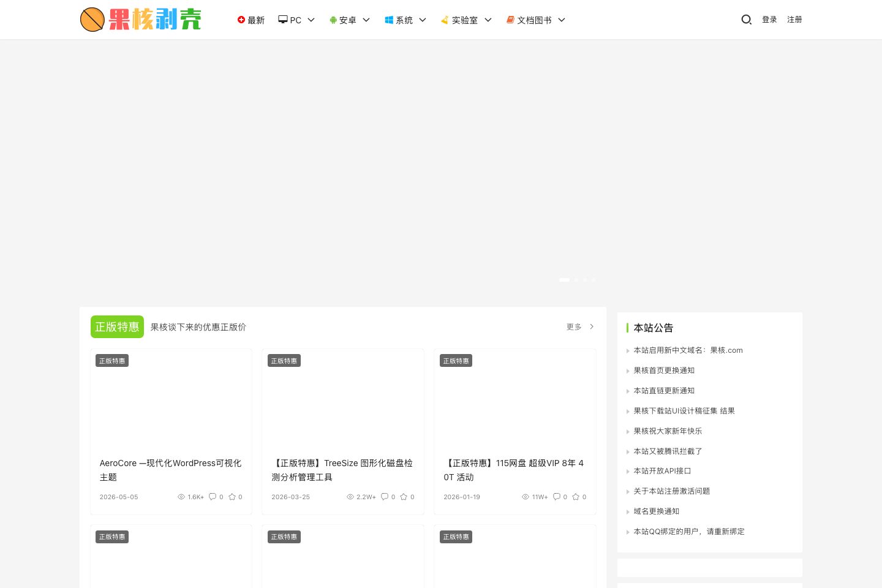Screen dimensions: 882x588
Task: Click the comment icon on AeroCore card
Action: [x=213, y=497]
